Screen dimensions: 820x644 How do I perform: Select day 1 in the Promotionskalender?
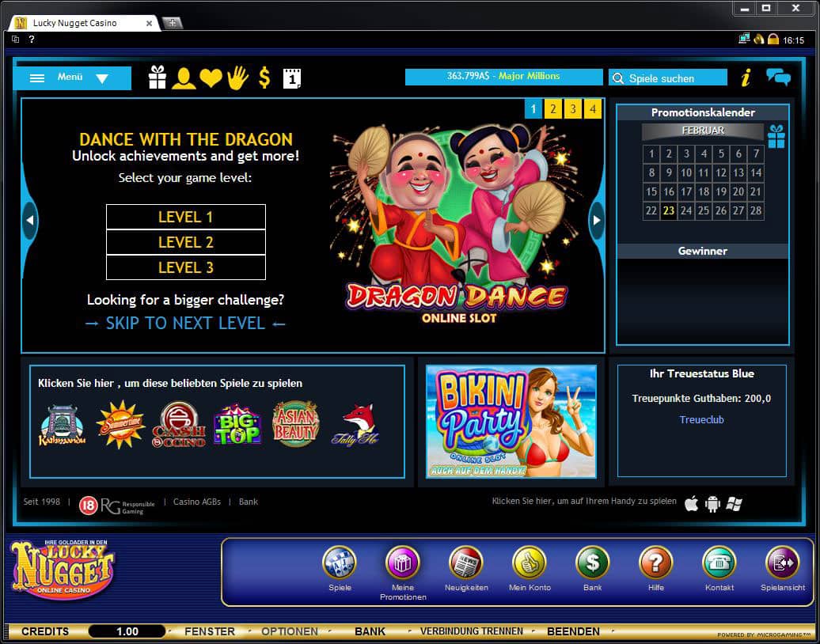(x=651, y=153)
